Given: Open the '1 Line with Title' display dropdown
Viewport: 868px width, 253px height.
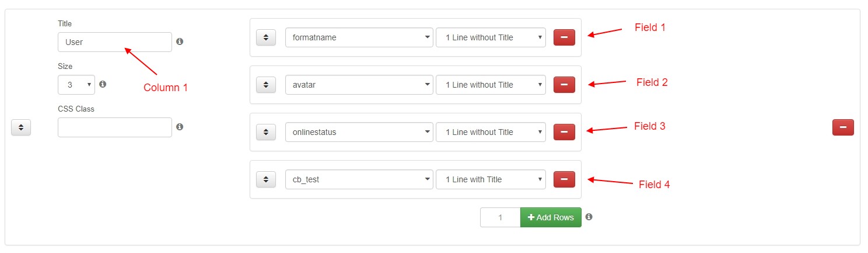Looking at the screenshot, I should 491,179.
